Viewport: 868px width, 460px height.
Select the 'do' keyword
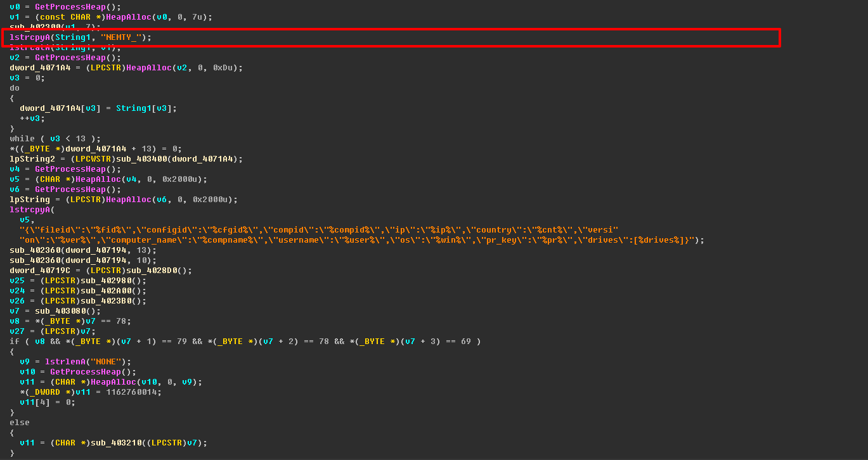tap(15, 88)
